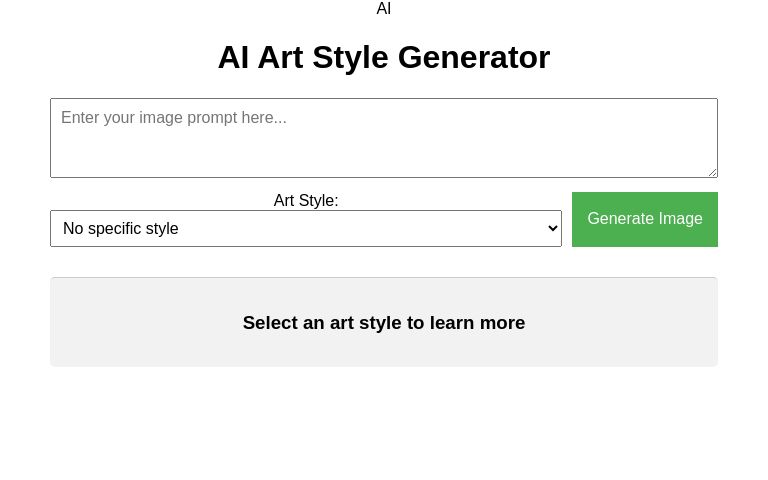Click "Select an art style to learn more"

pos(384,323)
